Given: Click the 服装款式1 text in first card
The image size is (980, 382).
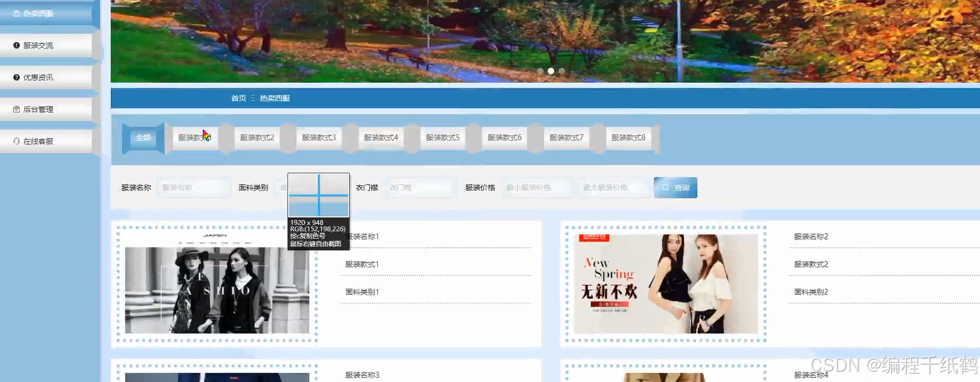Looking at the screenshot, I should tap(362, 264).
